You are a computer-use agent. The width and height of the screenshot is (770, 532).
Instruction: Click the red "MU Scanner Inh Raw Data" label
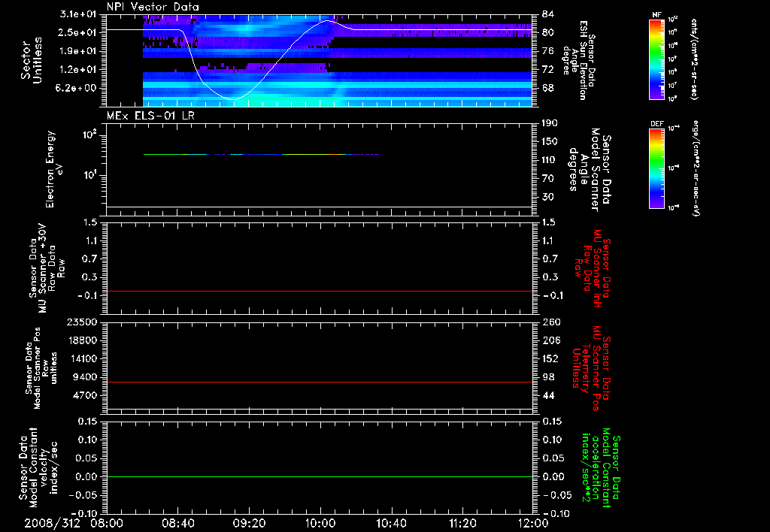tap(593, 268)
